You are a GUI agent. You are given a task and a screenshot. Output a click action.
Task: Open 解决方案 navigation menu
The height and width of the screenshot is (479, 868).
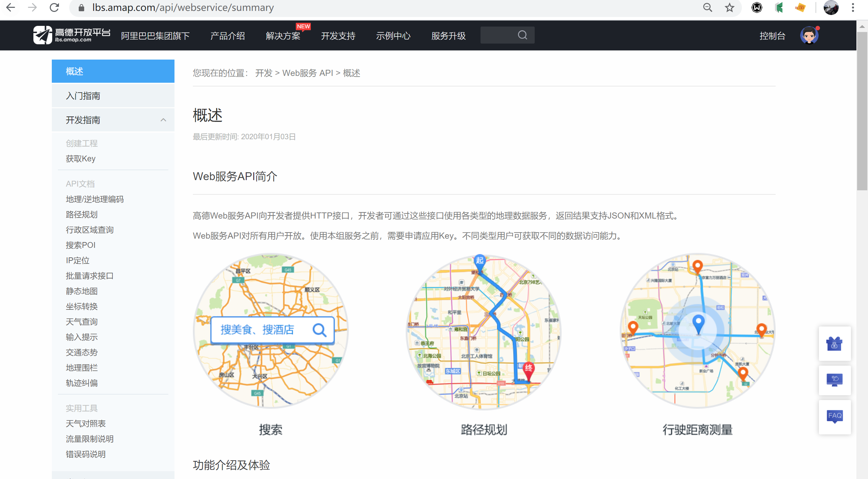click(x=283, y=36)
